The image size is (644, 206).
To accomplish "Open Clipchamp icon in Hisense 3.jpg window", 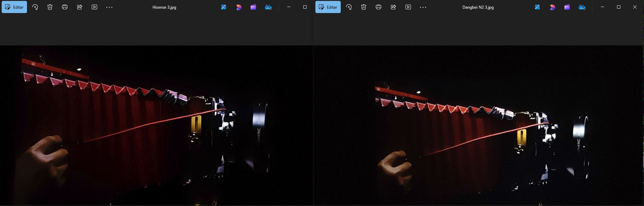I will coord(254,7).
